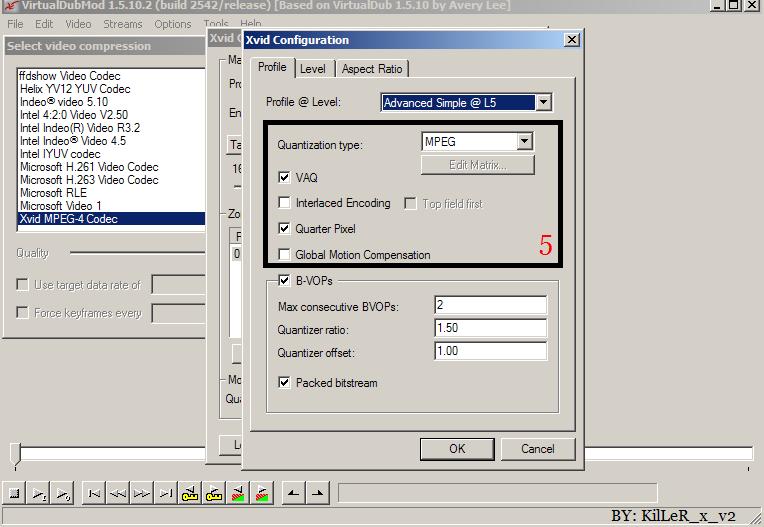Click the target data rate input field

click(x=178, y=285)
